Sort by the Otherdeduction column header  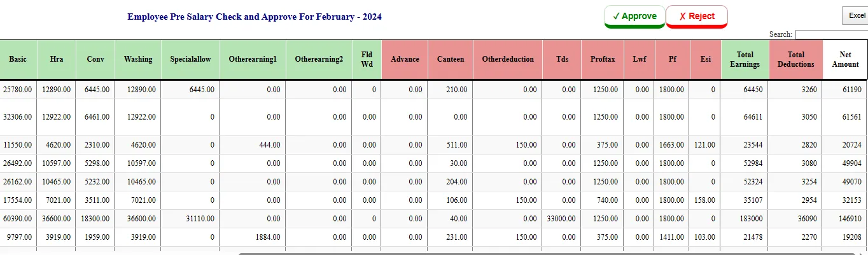(x=508, y=59)
